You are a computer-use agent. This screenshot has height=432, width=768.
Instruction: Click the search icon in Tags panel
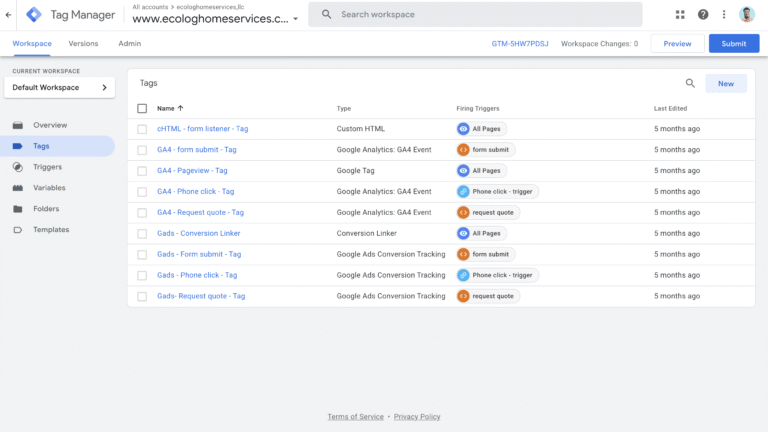(690, 84)
